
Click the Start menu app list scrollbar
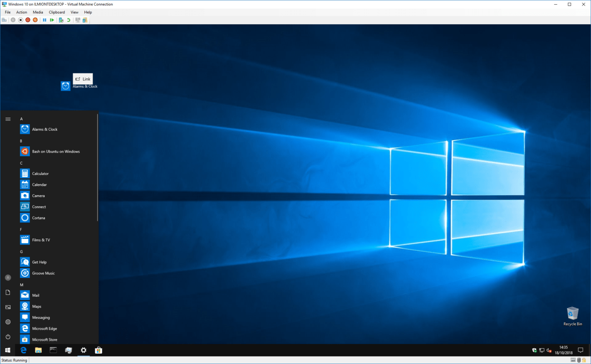pyautogui.click(x=98, y=168)
